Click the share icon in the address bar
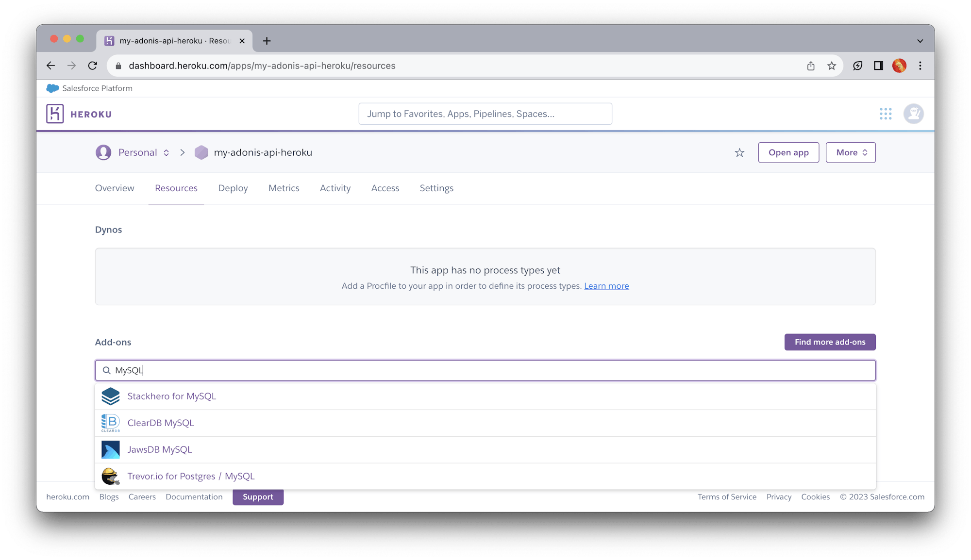The image size is (971, 560). click(811, 66)
